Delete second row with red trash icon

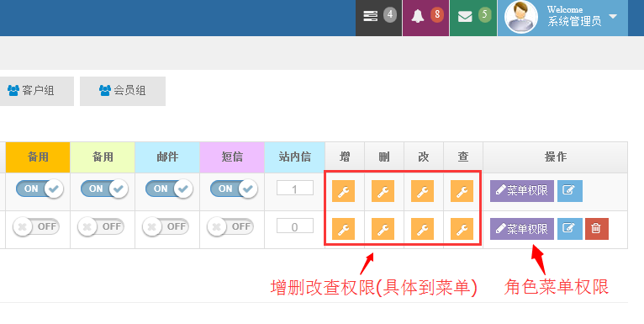[x=597, y=229]
